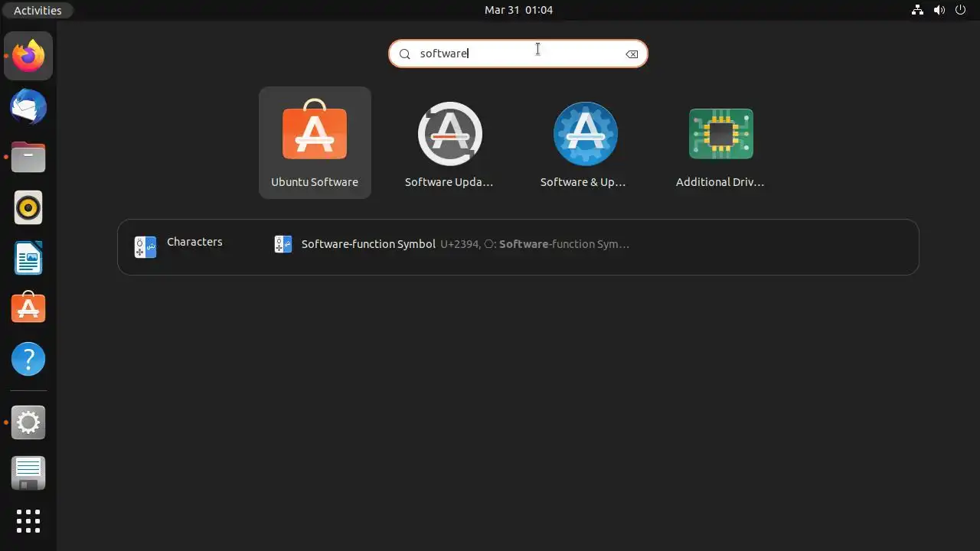The width and height of the screenshot is (980, 551).
Task: Open Thunderbird Mail in the dock
Action: [x=28, y=106]
